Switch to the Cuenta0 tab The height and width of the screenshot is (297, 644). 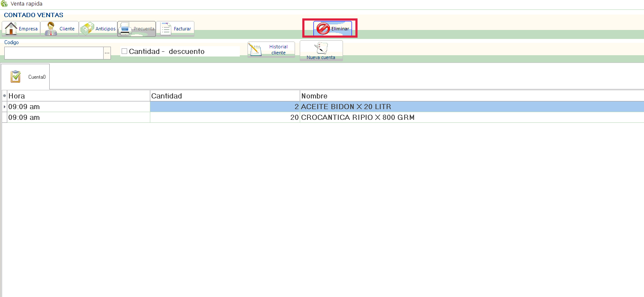25,77
